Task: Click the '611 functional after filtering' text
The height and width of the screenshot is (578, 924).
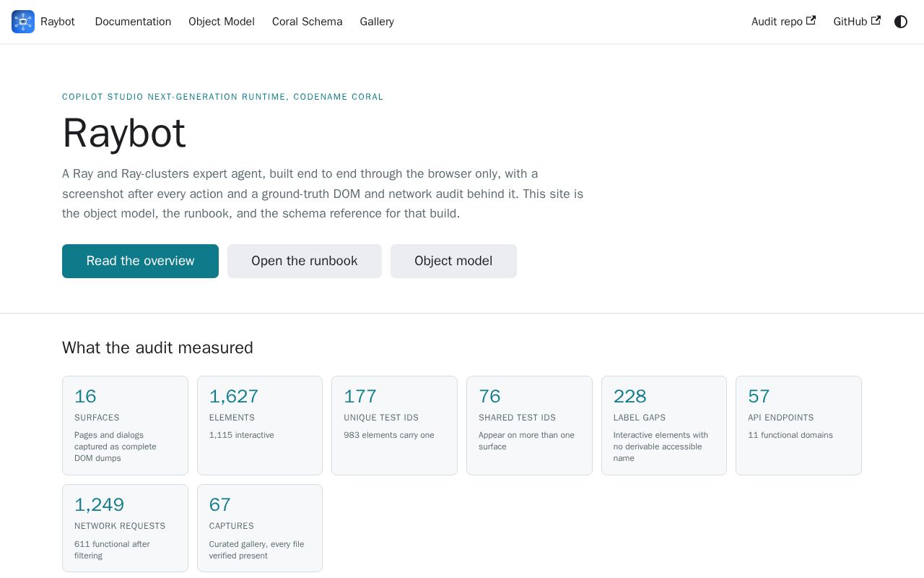Action: pyautogui.click(x=112, y=550)
